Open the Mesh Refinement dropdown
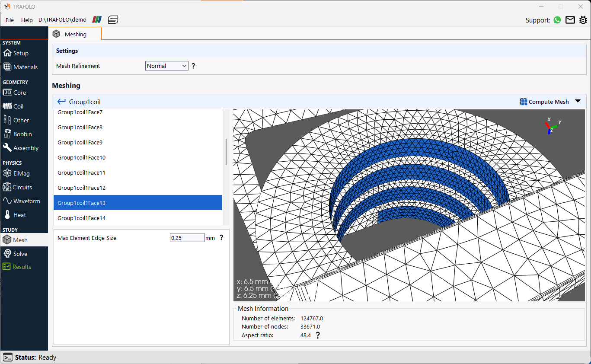The height and width of the screenshot is (364, 591). 166,66
